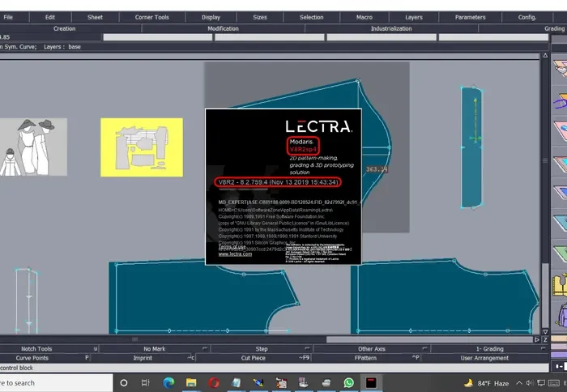The height and width of the screenshot is (392, 567).
Task: Select the yellow pattern layout sheet
Action: tap(142, 147)
